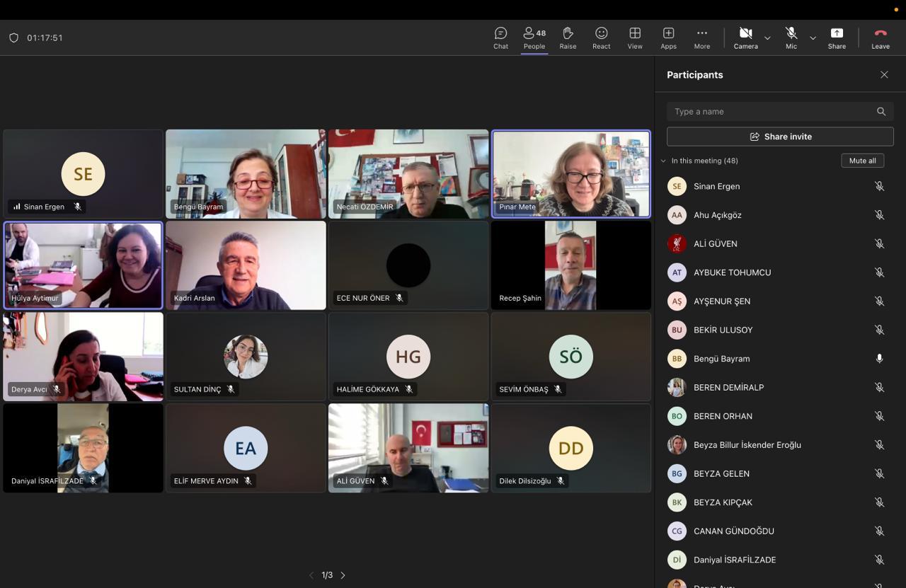Expand the Mic options dropdown arrow
The width and height of the screenshot is (906, 588).
pyautogui.click(x=813, y=38)
